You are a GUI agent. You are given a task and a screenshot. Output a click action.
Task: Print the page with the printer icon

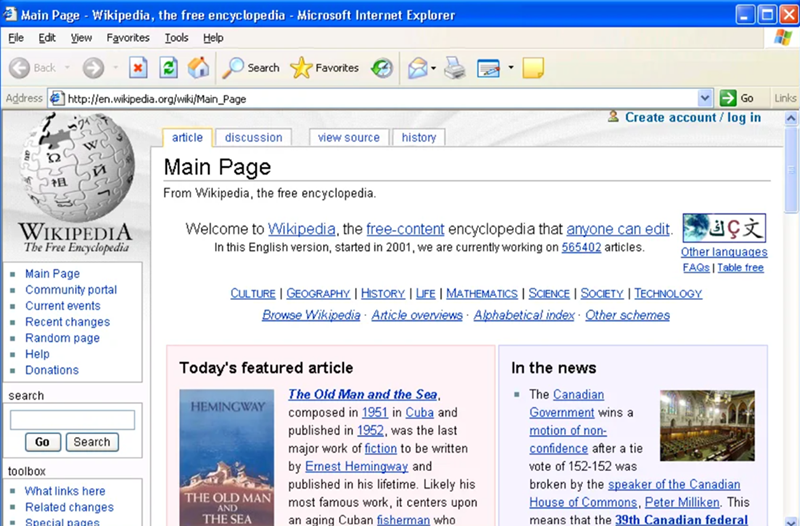[x=455, y=68]
